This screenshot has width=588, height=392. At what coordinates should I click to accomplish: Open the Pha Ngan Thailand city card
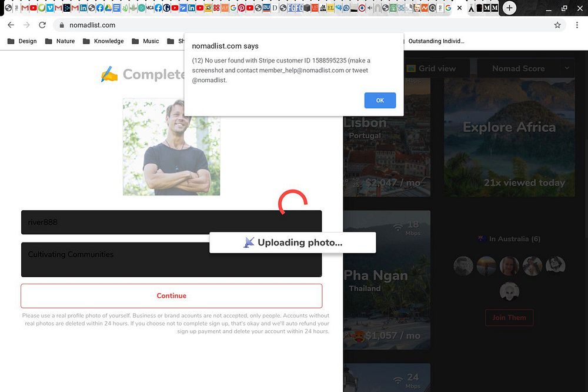click(x=387, y=280)
